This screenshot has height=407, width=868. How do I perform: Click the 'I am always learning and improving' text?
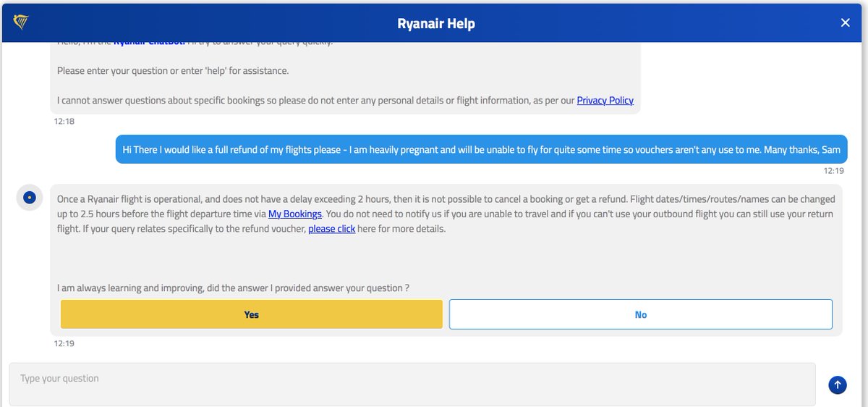point(233,288)
